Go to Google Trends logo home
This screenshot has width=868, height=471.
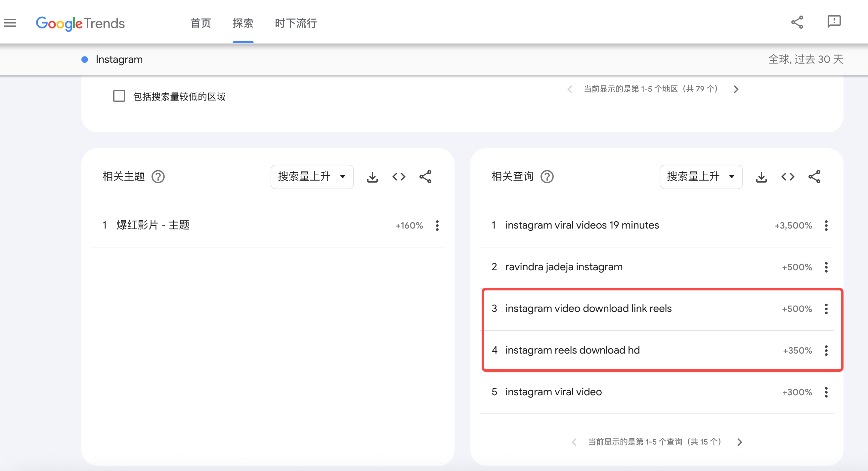tap(80, 23)
